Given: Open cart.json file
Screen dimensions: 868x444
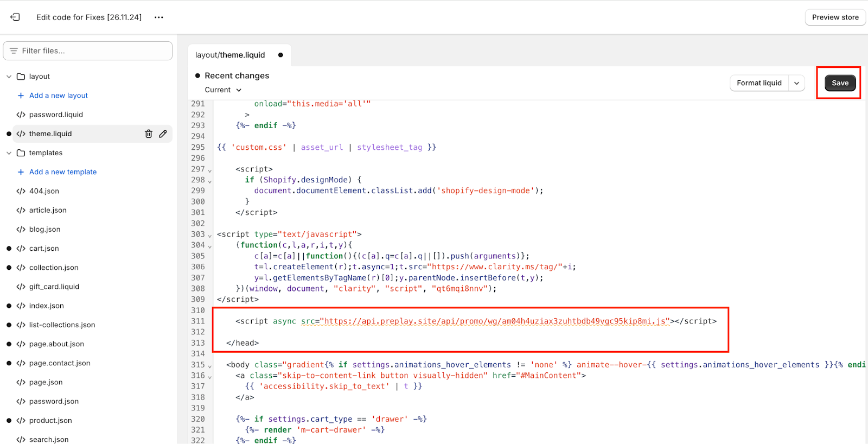Looking at the screenshot, I should tap(44, 249).
